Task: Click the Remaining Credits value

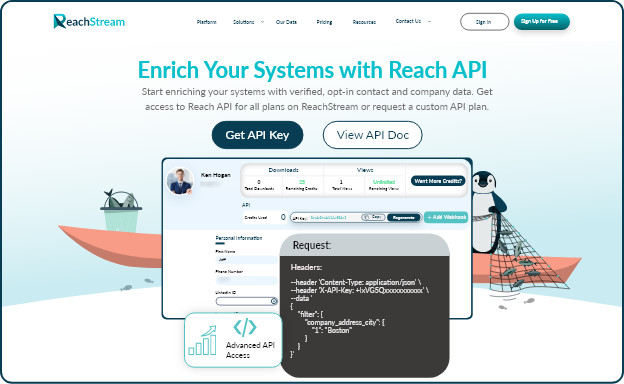Action: (x=302, y=182)
